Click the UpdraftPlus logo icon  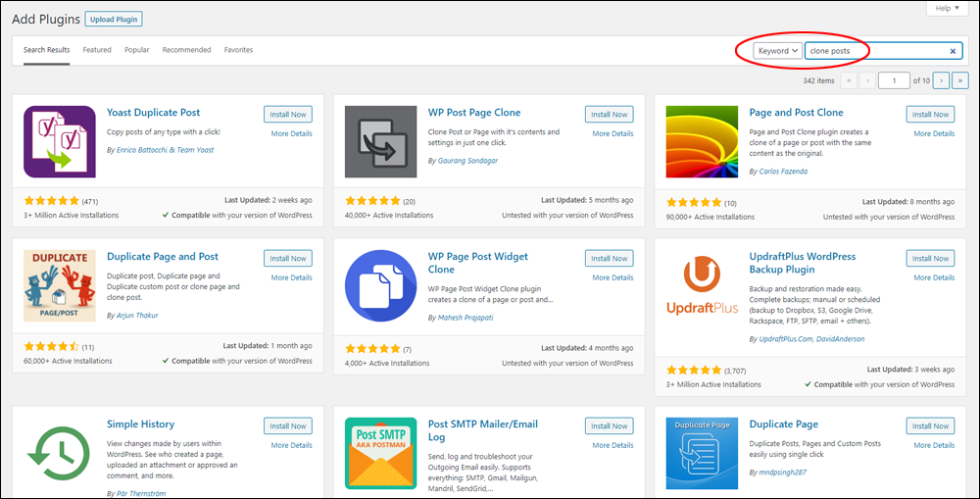pos(702,285)
